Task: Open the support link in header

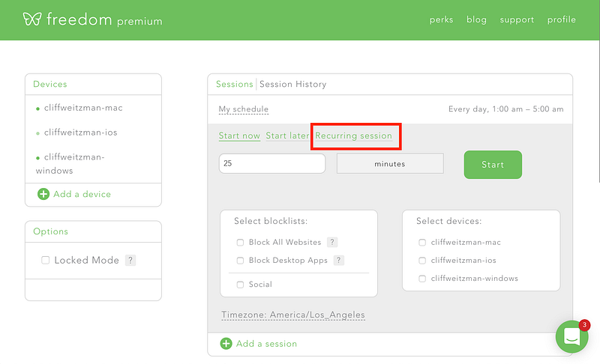Action: coord(517,19)
